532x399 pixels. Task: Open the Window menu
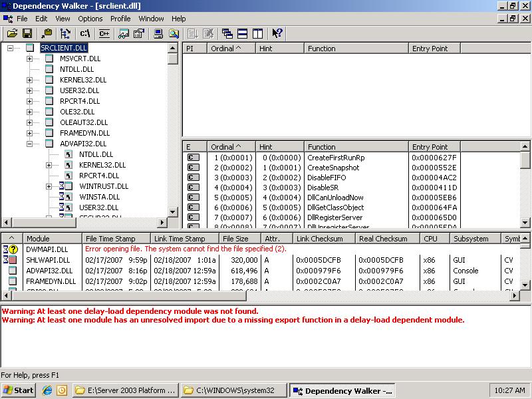click(x=152, y=19)
